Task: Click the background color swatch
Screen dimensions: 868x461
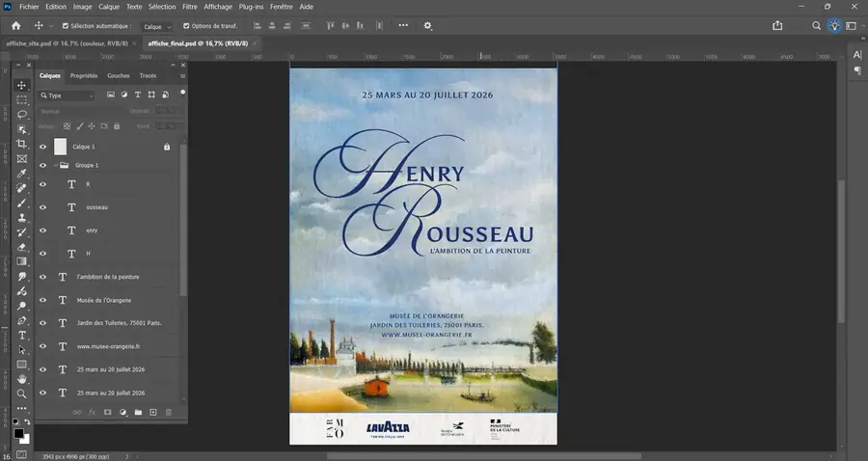Action: (25, 440)
